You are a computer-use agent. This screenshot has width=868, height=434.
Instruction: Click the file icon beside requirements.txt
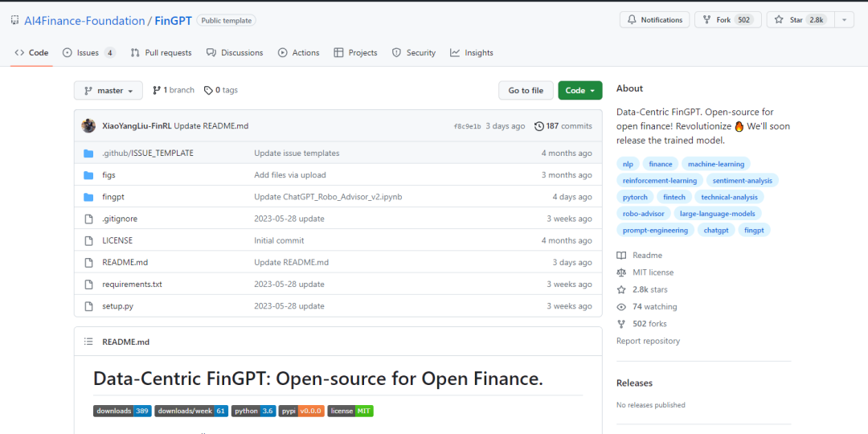pyautogui.click(x=88, y=285)
